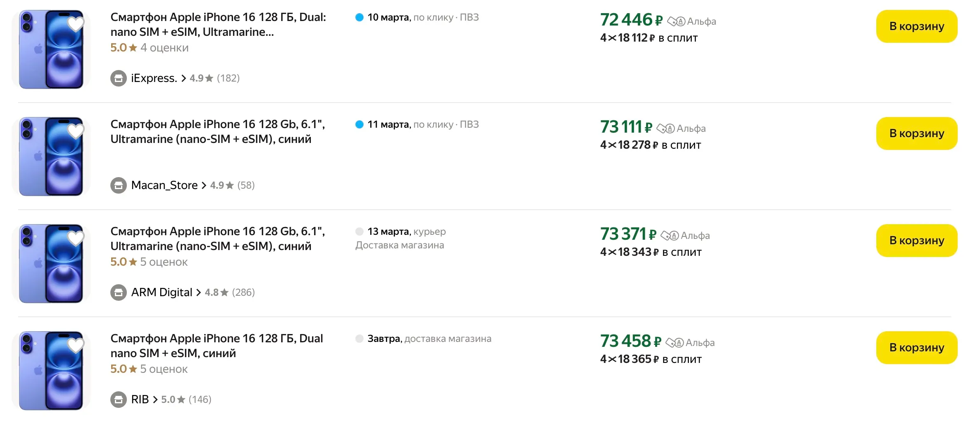Image resolution: width=980 pixels, height=421 pixels.
Task: Click the 5.0 rating with 5 reviews, ARM Digital offer
Action: (149, 262)
